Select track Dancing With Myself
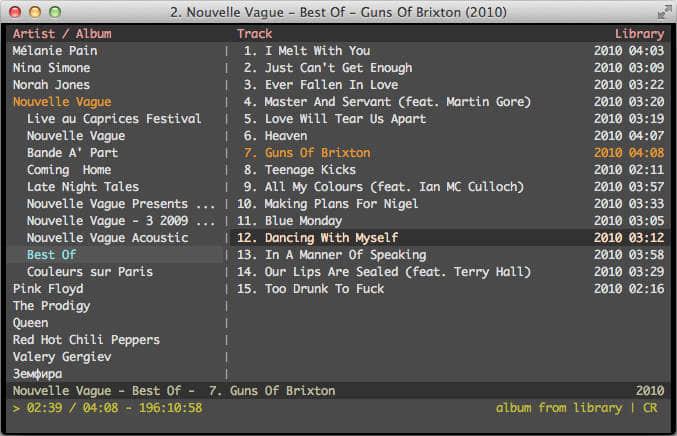Image resolution: width=677 pixels, height=436 pixels. pyautogui.click(x=331, y=238)
